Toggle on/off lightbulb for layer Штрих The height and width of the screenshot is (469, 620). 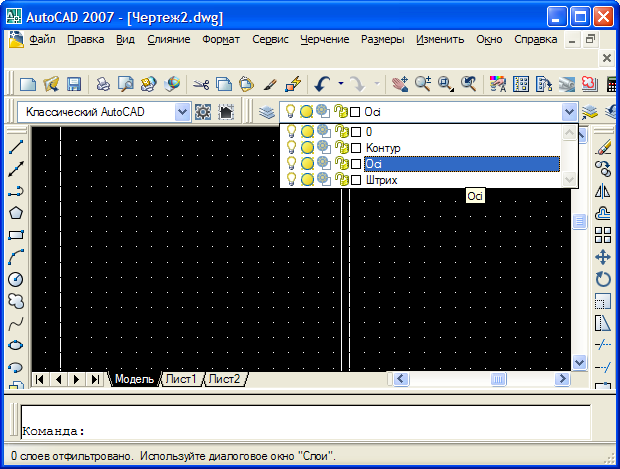coord(291,180)
